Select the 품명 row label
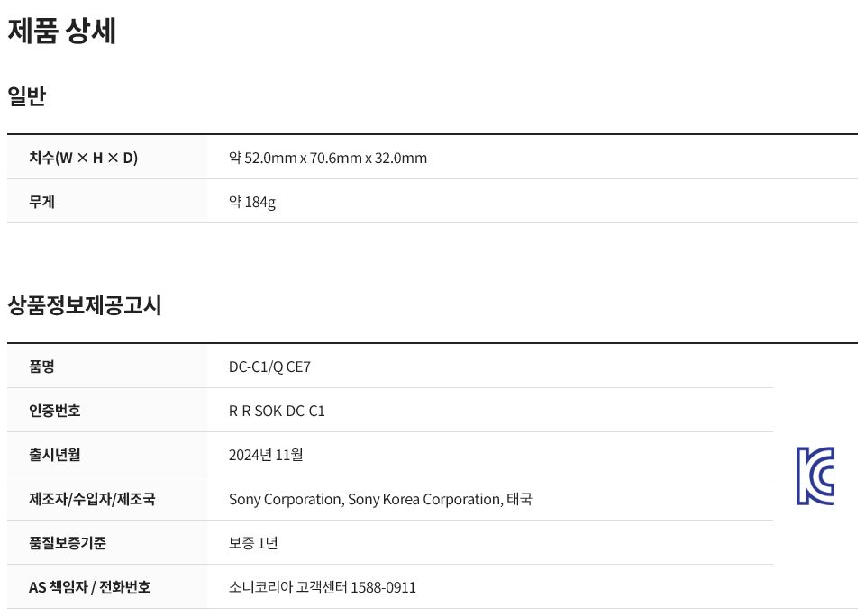The image size is (865, 616). tap(41, 367)
